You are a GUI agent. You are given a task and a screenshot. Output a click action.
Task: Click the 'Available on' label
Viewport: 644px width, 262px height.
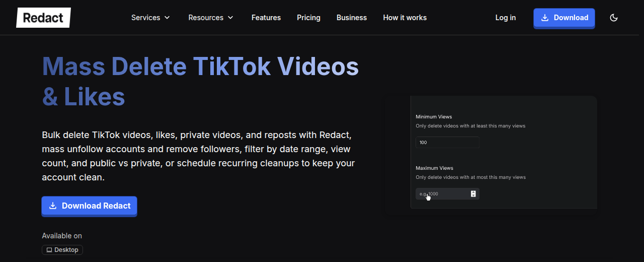[62, 236]
